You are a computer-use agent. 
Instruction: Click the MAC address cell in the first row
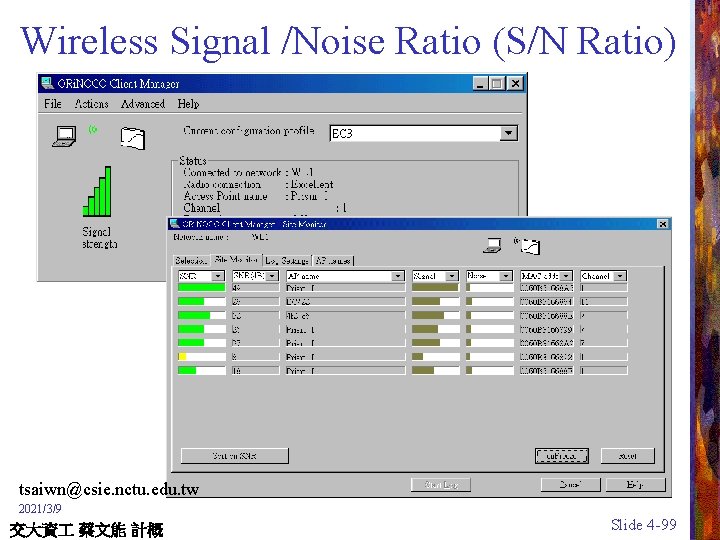coord(546,288)
